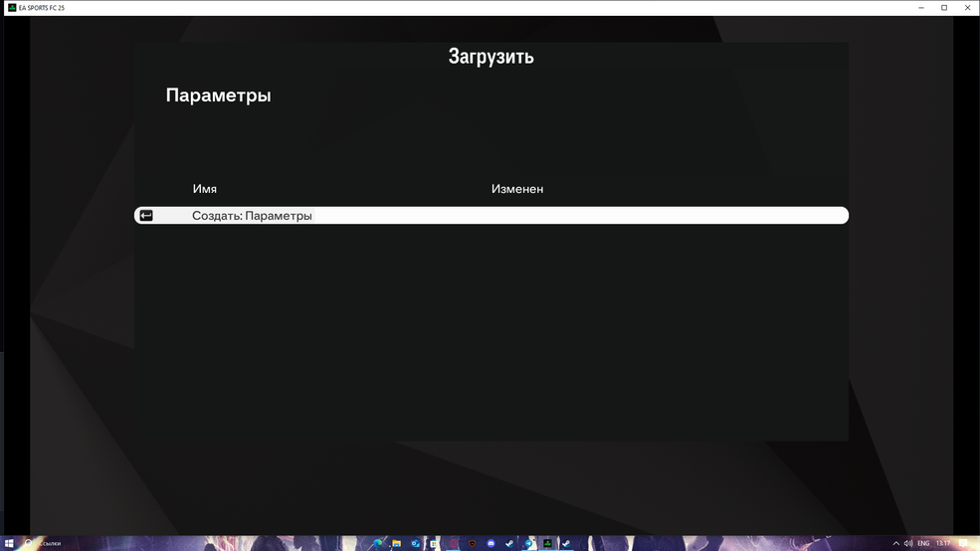Open Microsoft Store from the taskbar
This screenshot has width=980, height=551.
click(435, 544)
